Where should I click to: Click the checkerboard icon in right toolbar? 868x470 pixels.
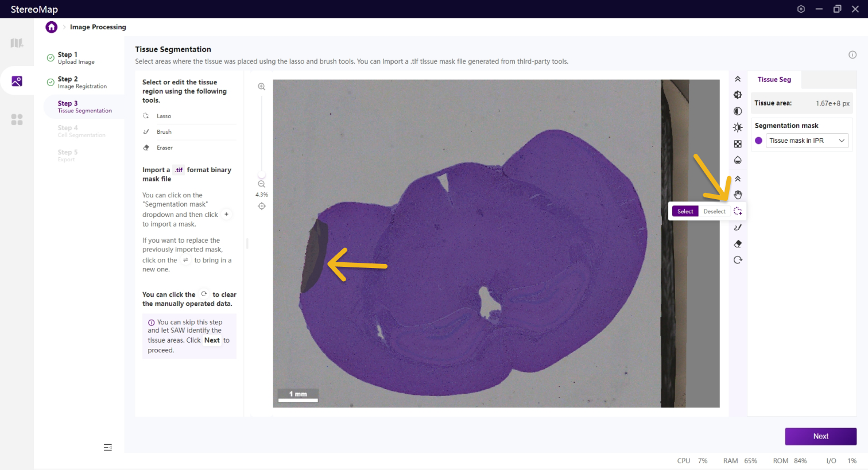coord(738,144)
